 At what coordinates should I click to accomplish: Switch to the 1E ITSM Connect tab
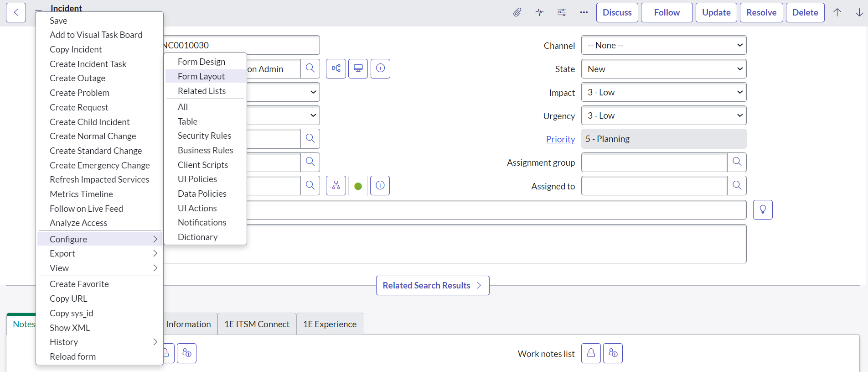pyautogui.click(x=257, y=324)
